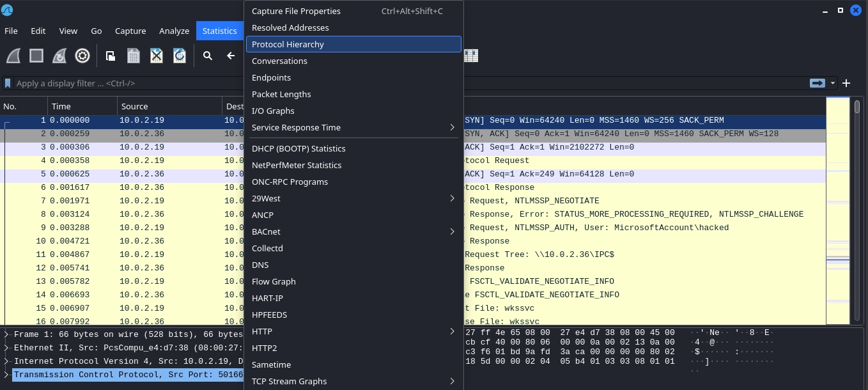This screenshot has height=390, width=868.
Task: Expand the Frame 1 details tree
Action: coord(6,334)
